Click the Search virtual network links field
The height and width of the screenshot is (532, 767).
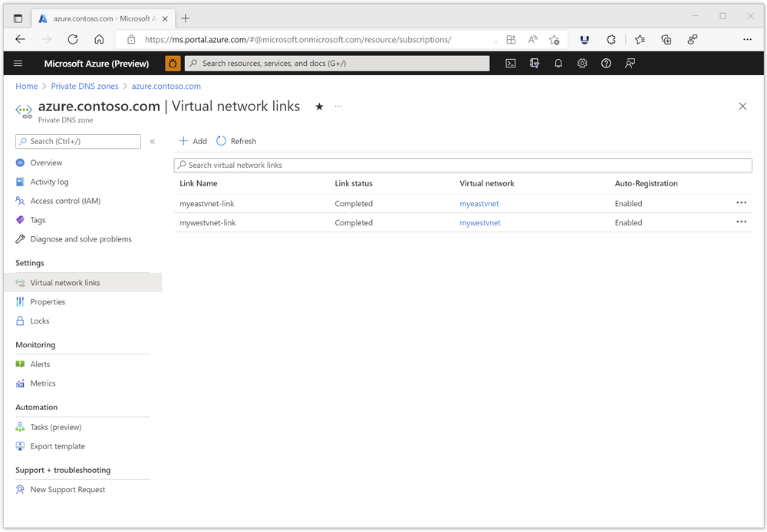click(x=463, y=165)
